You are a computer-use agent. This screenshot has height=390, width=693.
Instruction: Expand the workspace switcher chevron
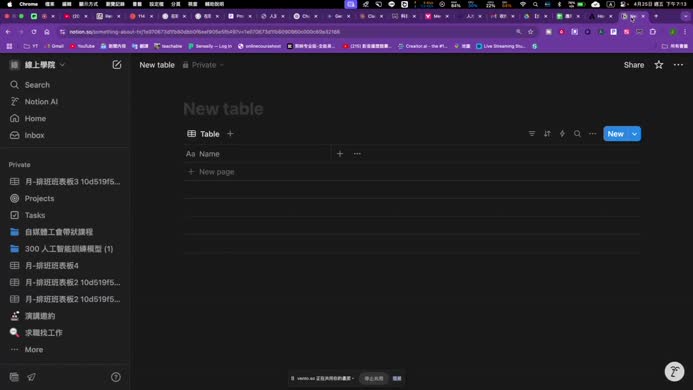[x=62, y=65]
